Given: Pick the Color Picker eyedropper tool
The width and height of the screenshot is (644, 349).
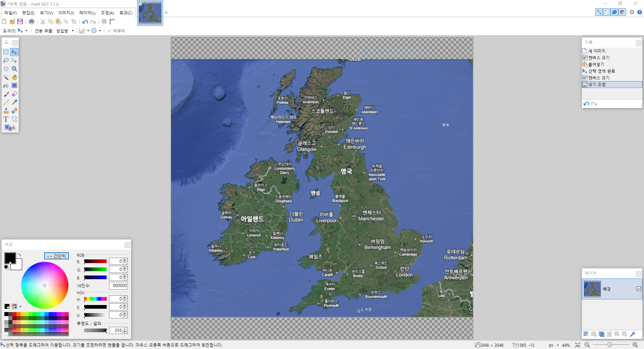Looking at the screenshot, I should point(14,102).
